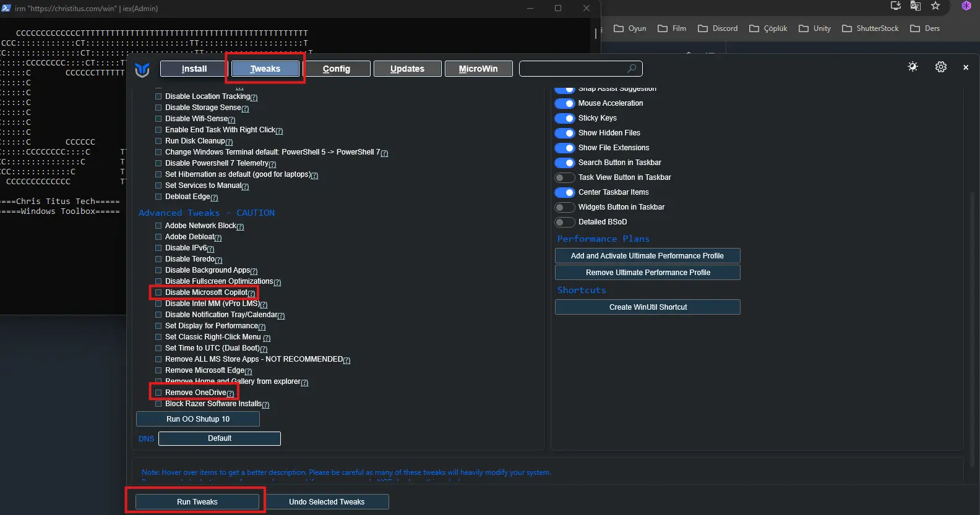Check Remove OneDrive

(x=158, y=393)
